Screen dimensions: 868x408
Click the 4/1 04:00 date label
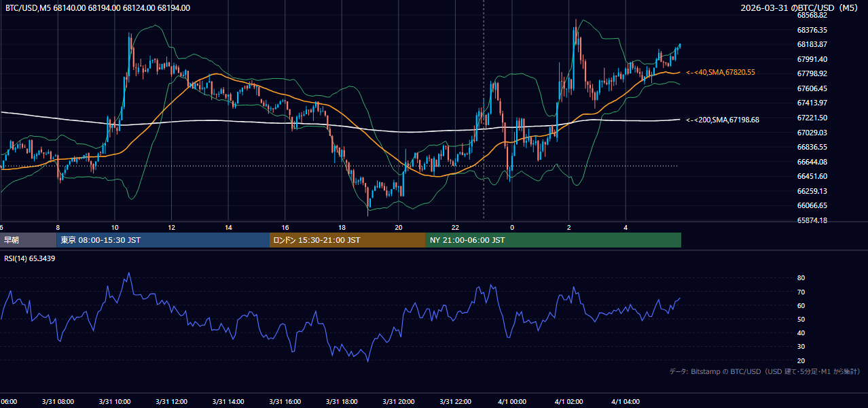click(x=626, y=402)
